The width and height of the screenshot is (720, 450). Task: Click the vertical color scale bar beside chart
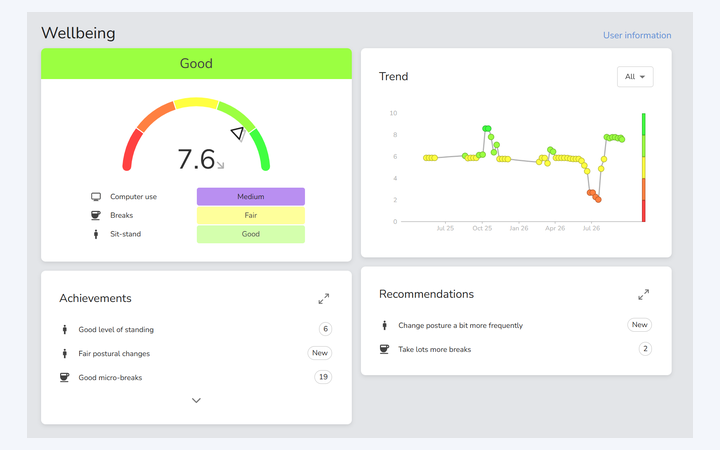tap(643, 168)
